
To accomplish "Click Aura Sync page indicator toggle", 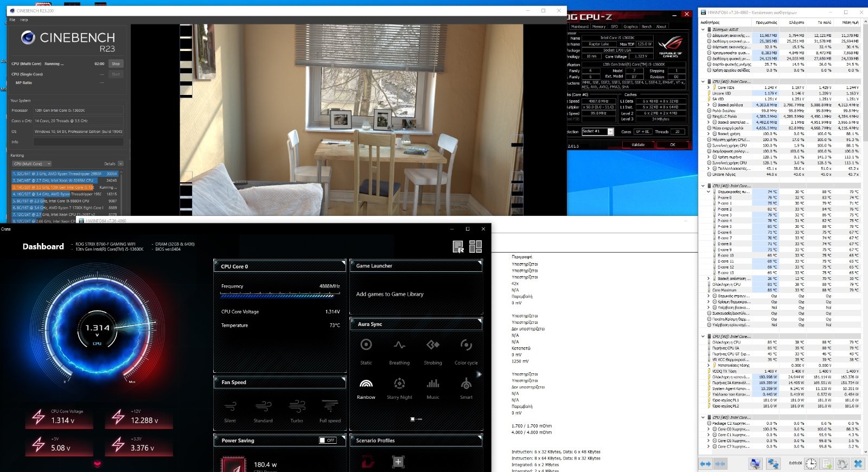I will point(416,419).
